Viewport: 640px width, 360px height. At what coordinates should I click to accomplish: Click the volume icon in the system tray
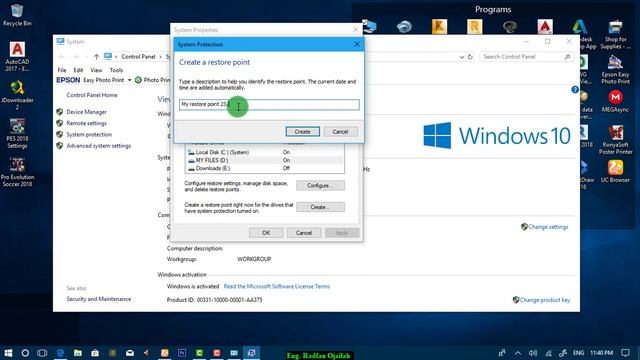click(533, 353)
